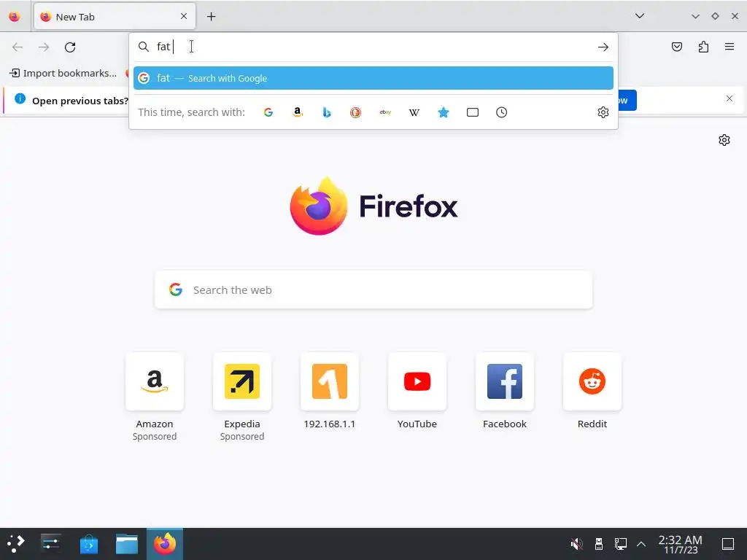
Task: Expand hidden system tray icons
Action: [x=641, y=544]
